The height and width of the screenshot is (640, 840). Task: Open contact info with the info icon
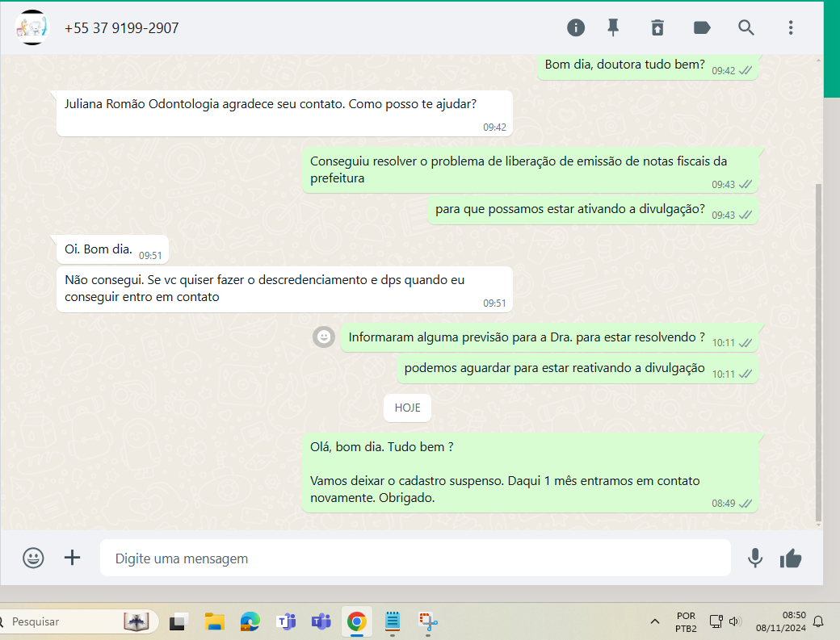[x=576, y=28]
